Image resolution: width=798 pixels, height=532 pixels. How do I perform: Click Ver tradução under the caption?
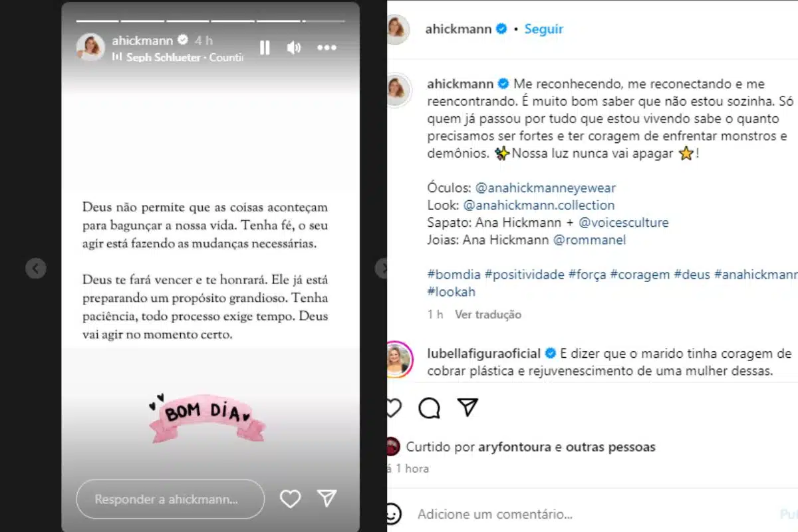tap(488, 315)
